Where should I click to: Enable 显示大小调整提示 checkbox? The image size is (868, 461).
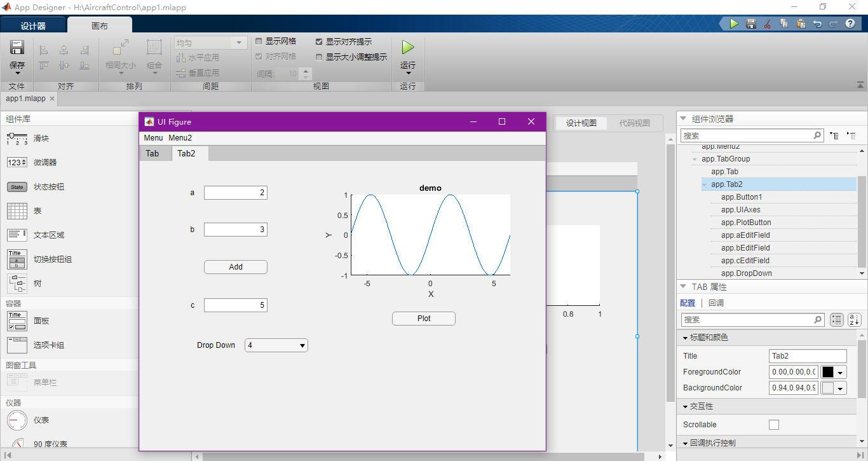click(319, 57)
